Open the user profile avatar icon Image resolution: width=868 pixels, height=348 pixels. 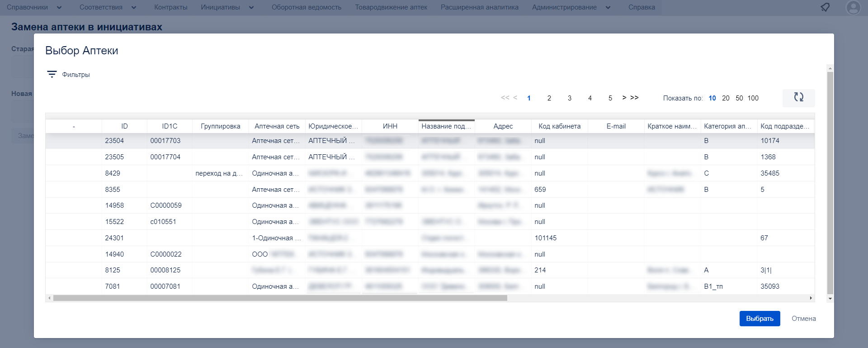click(853, 8)
